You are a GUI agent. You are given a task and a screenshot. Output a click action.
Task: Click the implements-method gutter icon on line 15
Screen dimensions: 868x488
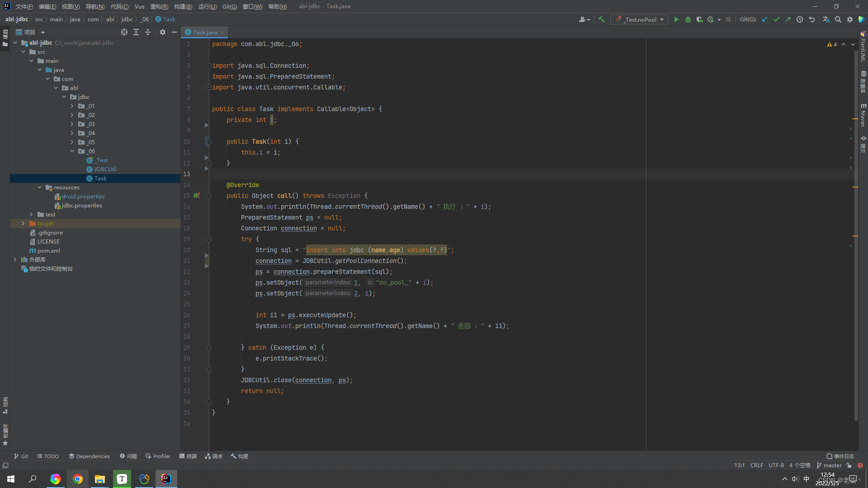(x=197, y=196)
